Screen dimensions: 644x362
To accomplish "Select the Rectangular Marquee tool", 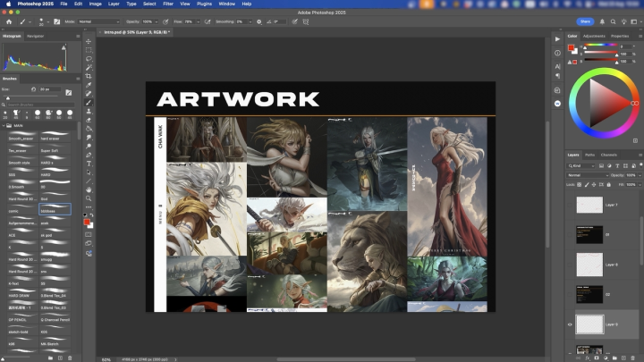I will (89, 50).
